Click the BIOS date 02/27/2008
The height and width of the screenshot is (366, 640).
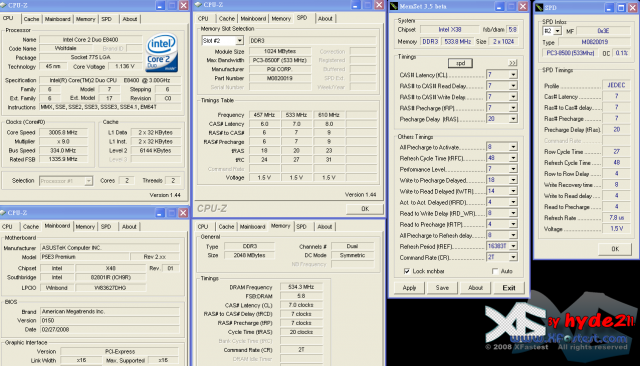point(110,329)
